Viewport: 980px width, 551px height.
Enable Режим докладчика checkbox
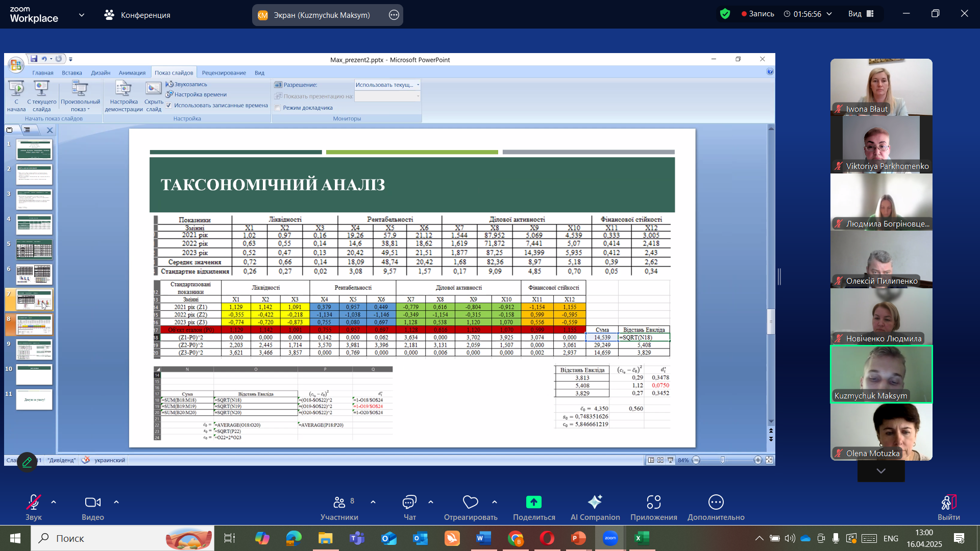[x=278, y=108]
